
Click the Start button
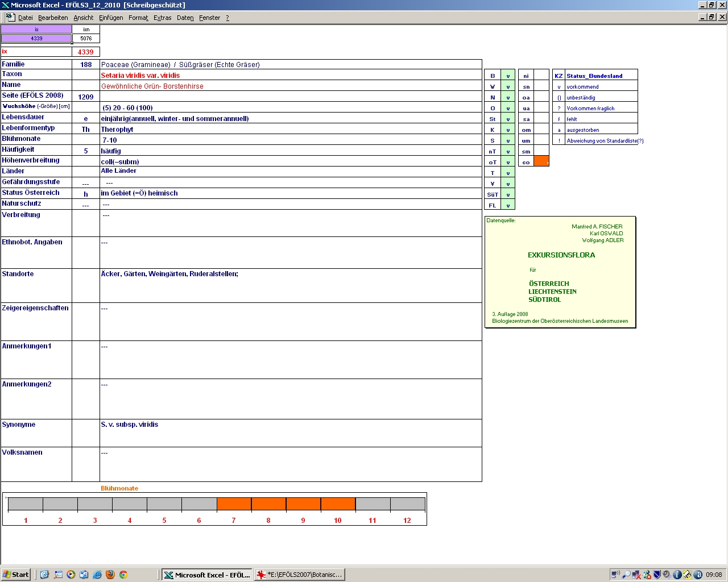pos(16,575)
